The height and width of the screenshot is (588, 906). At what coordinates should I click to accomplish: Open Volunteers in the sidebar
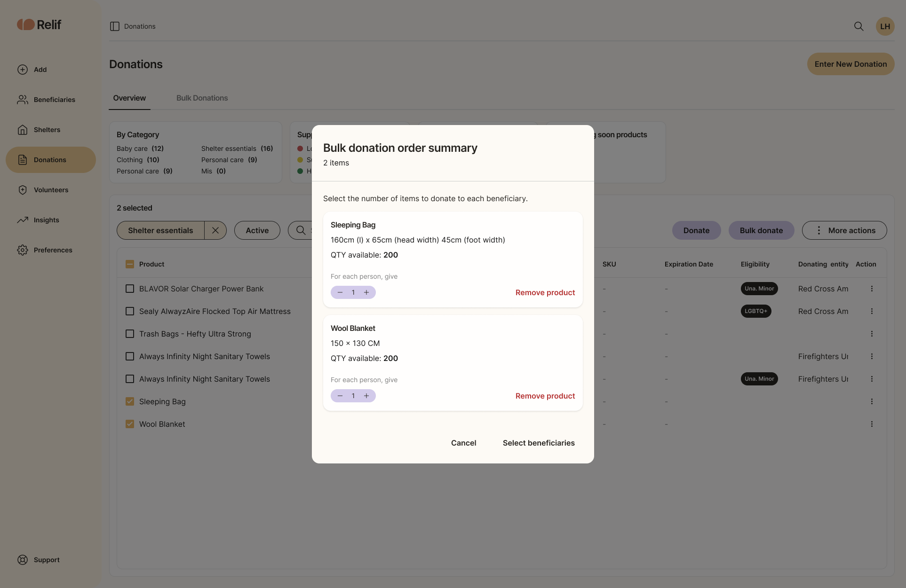pyautogui.click(x=43, y=190)
